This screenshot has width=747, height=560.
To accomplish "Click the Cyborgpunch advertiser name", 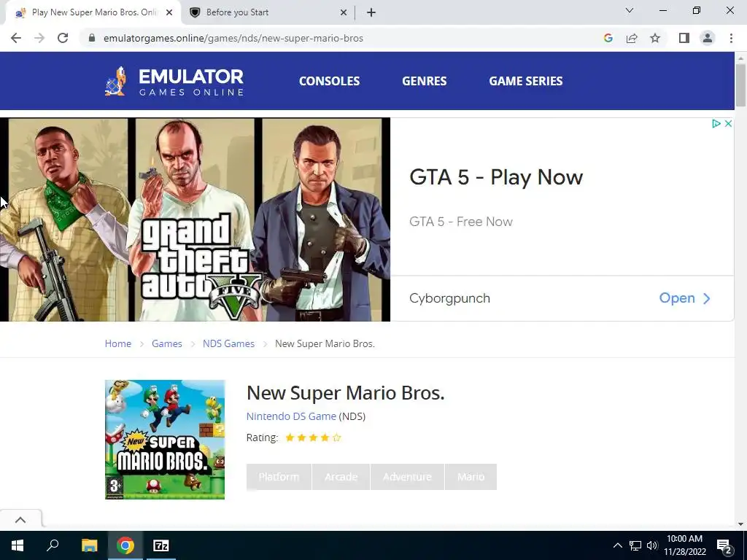I will click(449, 298).
